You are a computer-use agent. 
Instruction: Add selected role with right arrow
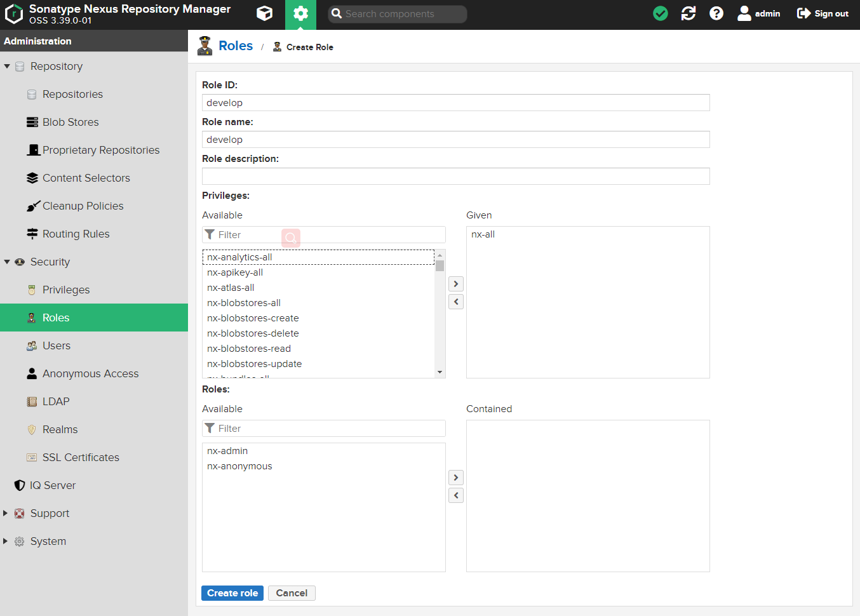[456, 478]
